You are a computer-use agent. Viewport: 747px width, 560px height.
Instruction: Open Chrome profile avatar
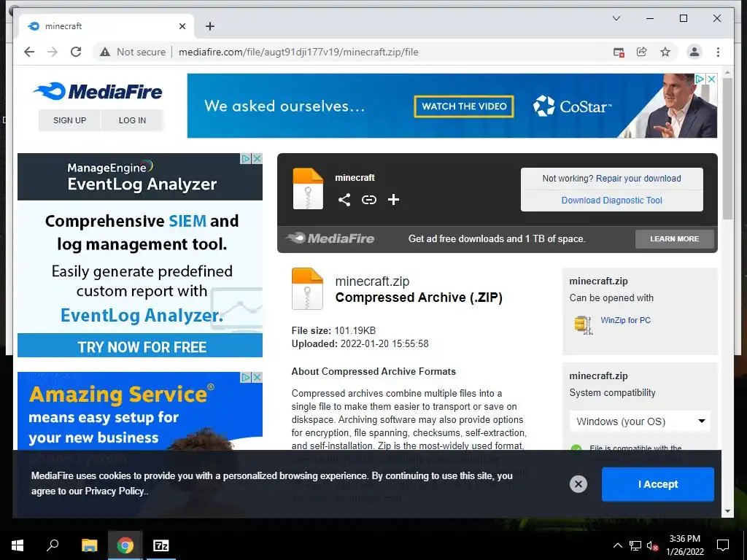694,52
